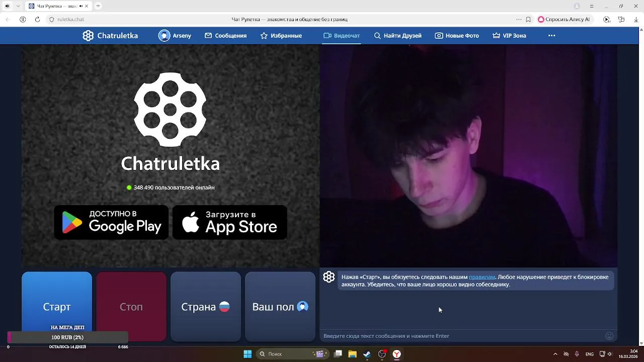The image size is (644, 362).
Task: Open the downloads icon
Action: [x=636, y=20]
